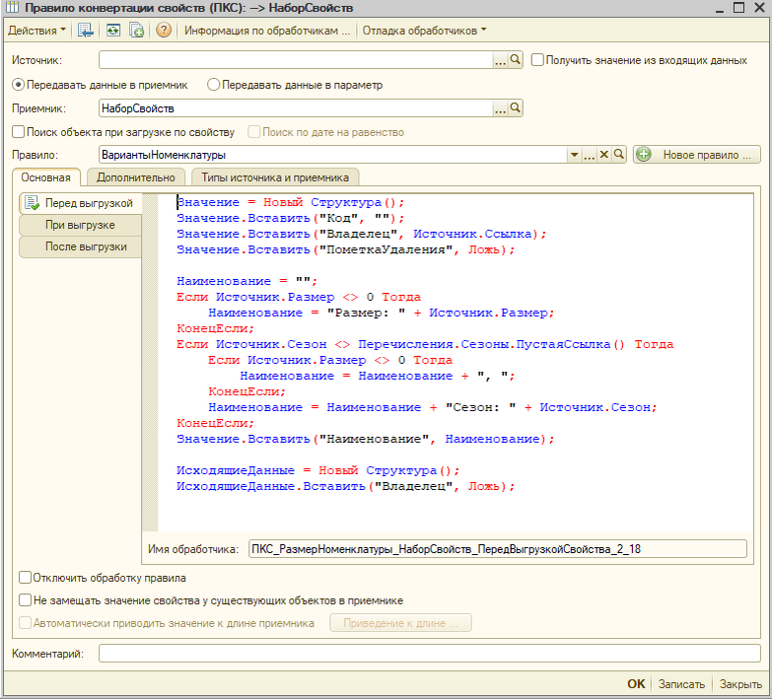Click code line Значение.Вставить("Наименование", Наименование);

366,439
